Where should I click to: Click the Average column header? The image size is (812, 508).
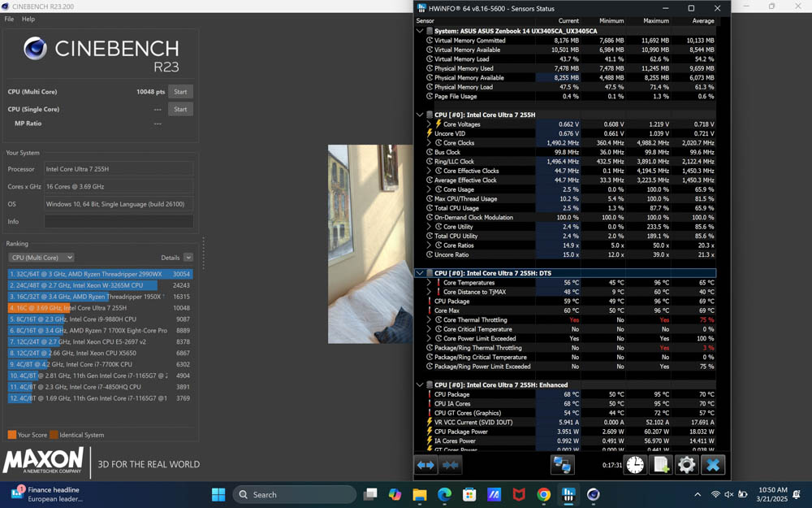point(703,21)
